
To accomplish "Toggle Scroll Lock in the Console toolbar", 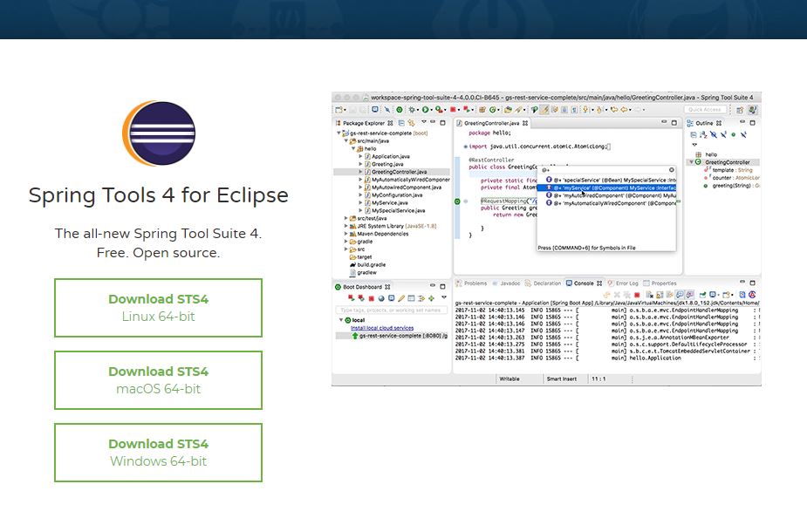I will (660, 295).
